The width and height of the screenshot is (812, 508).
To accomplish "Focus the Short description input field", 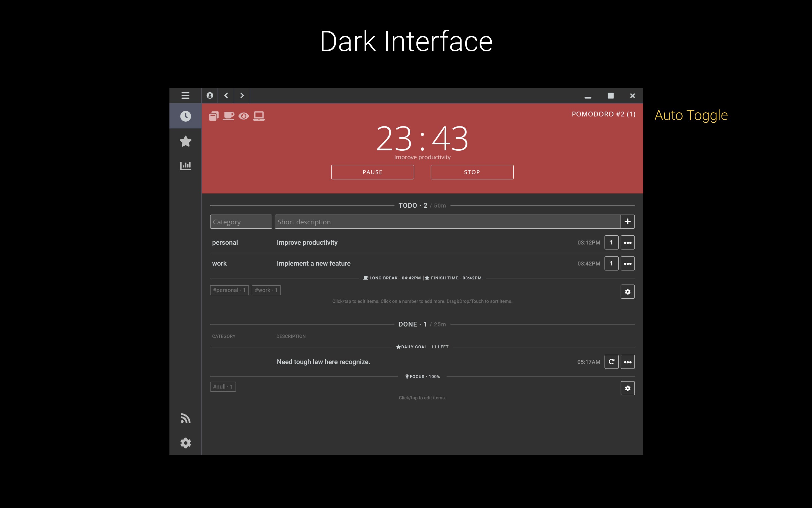I will coord(447,222).
